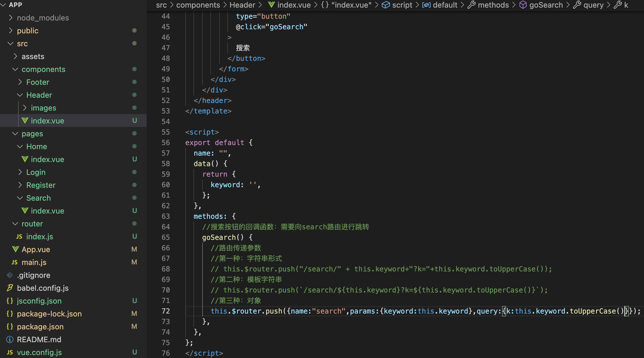Click the git icon beside .gitignore
644x358 pixels.
(10, 275)
